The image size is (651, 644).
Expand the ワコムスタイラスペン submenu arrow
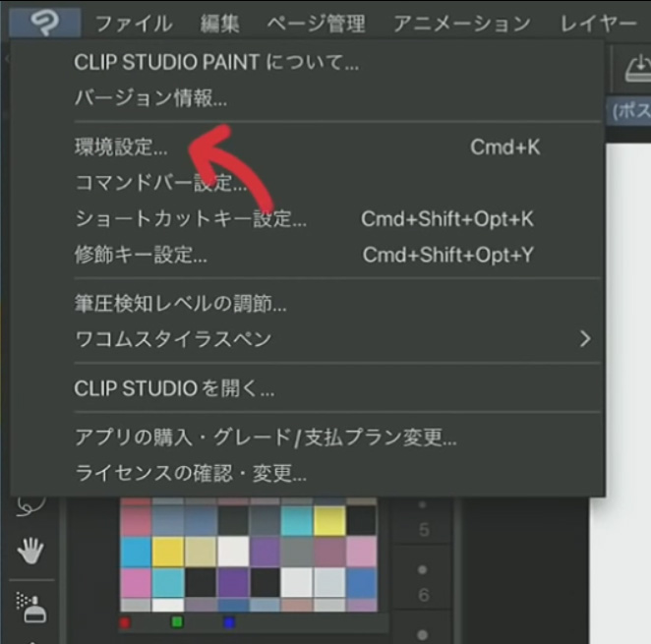pyautogui.click(x=585, y=339)
